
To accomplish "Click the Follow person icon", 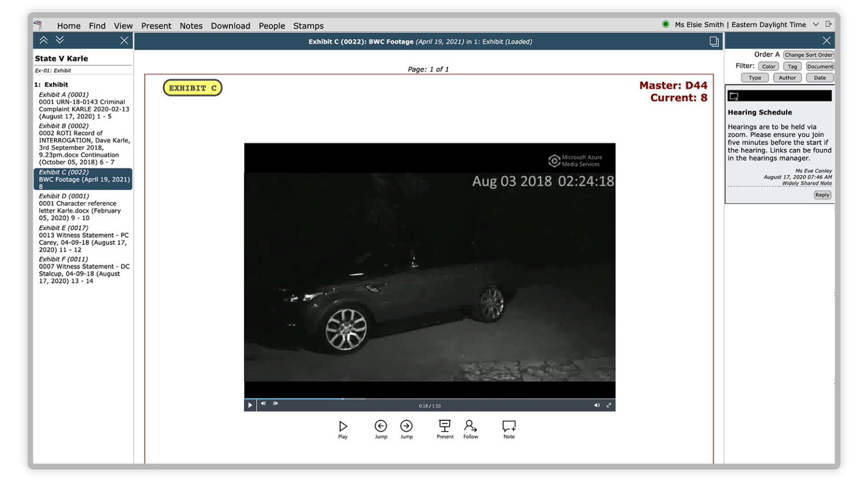I will click(470, 426).
